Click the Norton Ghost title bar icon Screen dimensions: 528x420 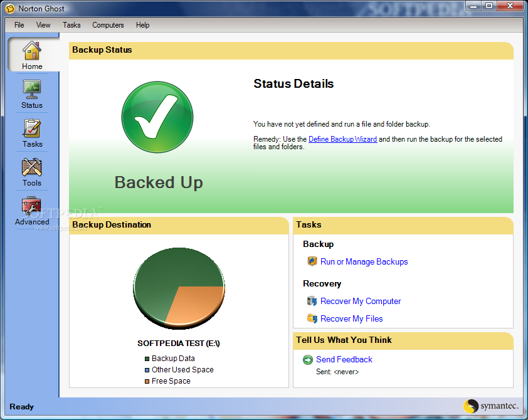11,8
